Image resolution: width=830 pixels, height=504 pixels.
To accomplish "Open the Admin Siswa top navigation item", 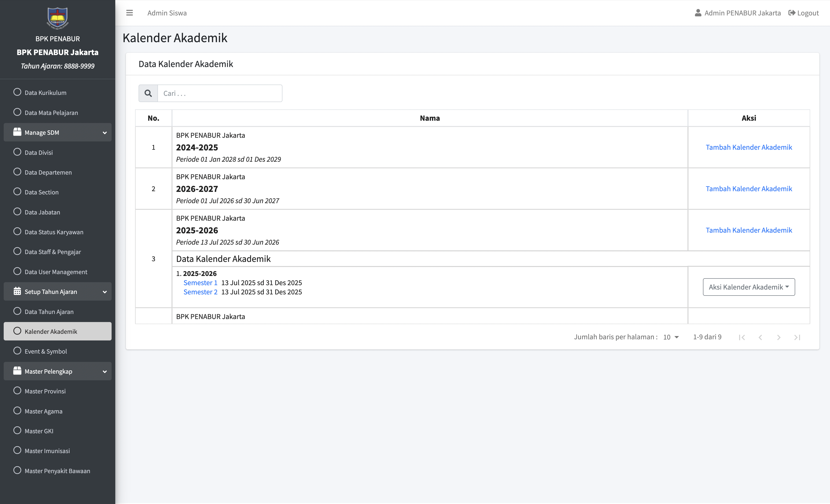I will coord(167,13).
